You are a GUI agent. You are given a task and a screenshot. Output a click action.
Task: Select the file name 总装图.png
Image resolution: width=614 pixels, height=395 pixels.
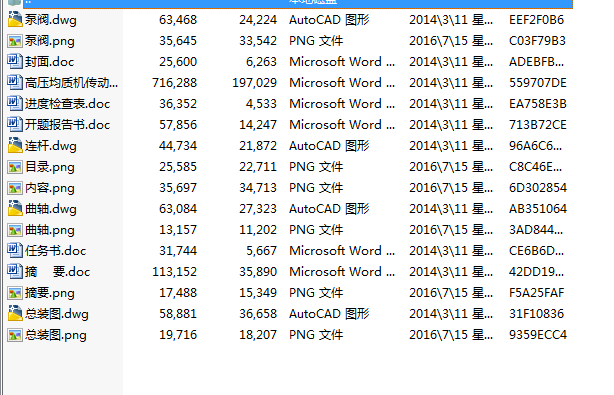coord(56,335)
